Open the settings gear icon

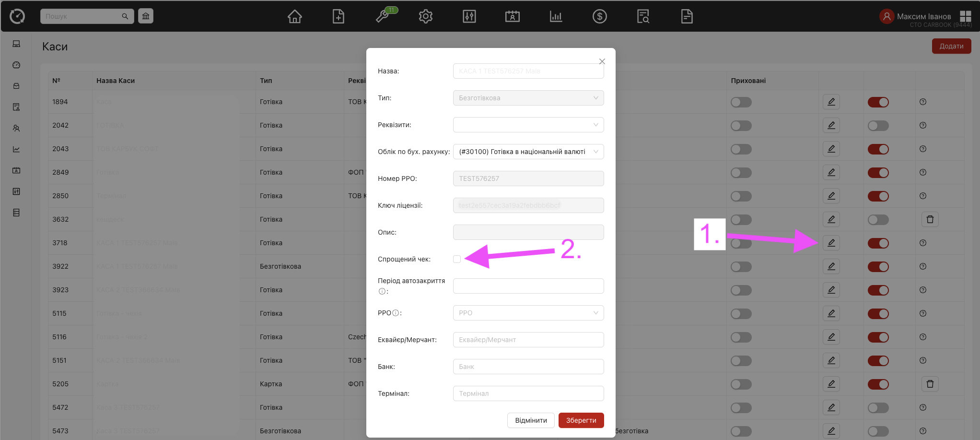coord(425,17)
